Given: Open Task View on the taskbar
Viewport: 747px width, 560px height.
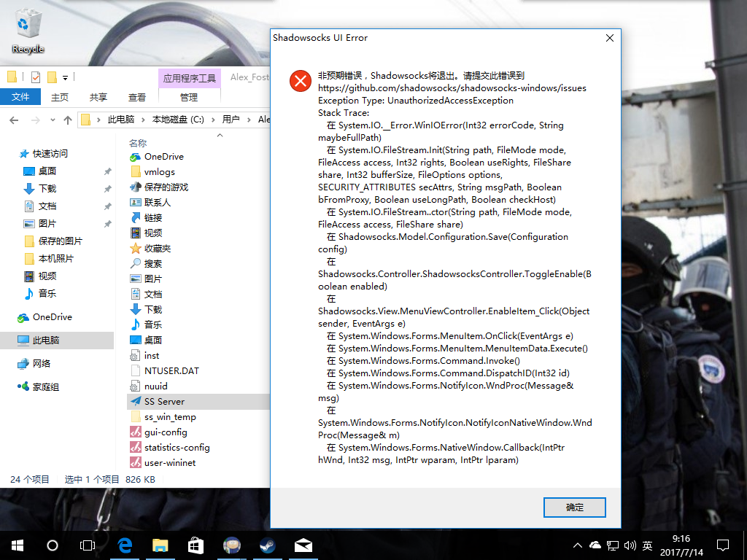Looking at the screenshot, I should (x=88, y=545).
